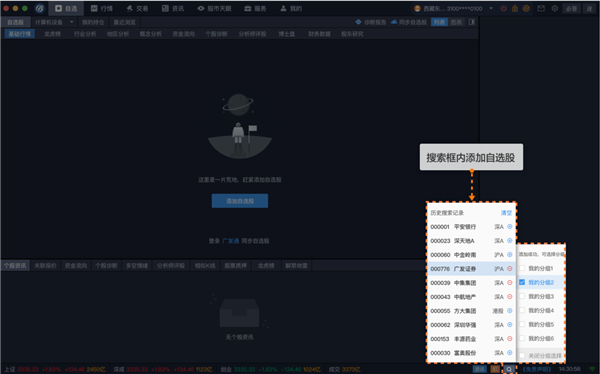Open the 计算机设备 group dropdown arrow
The image size is (600, 374).
[x=71, y=22]
